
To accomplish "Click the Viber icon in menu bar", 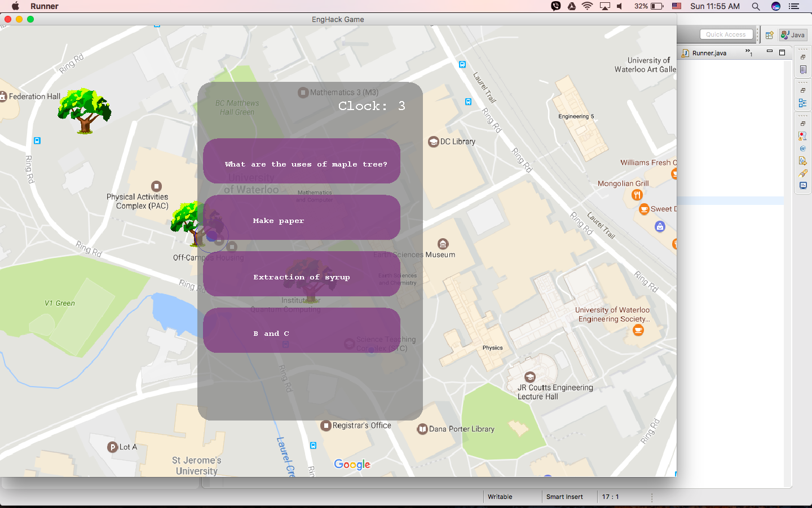I will pos(556,6).
